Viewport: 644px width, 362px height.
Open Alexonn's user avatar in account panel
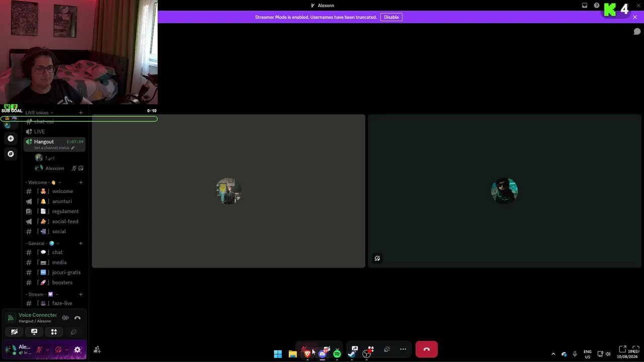coord(10,349)
